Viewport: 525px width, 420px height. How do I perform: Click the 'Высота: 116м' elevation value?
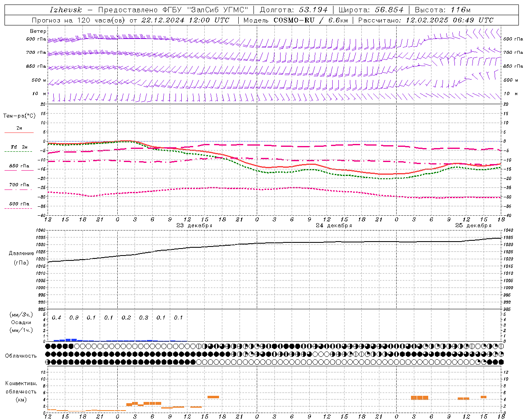tap(443, 10)
